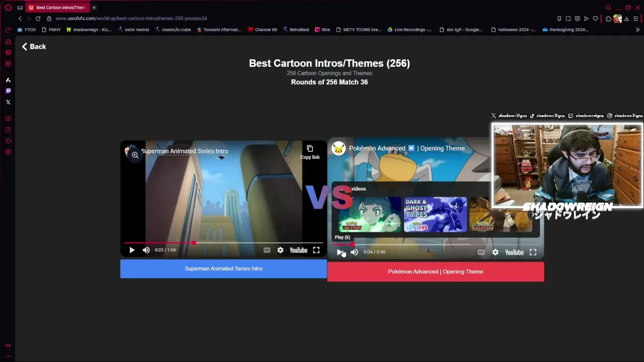The height and width of the screenshot is (362, 644).
Task: Click the Superman Animated Series Intro title
Action: [185, 151]
